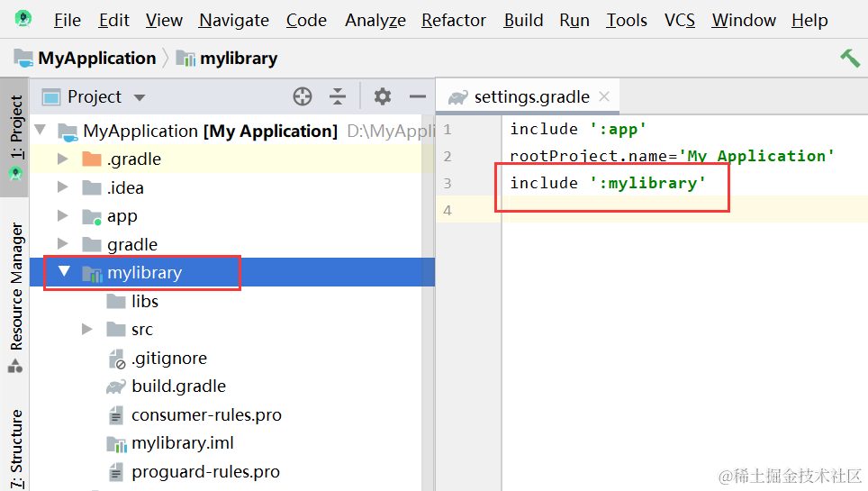
Task: Select proguard-rules.pro file
Action: pos(232,471)
